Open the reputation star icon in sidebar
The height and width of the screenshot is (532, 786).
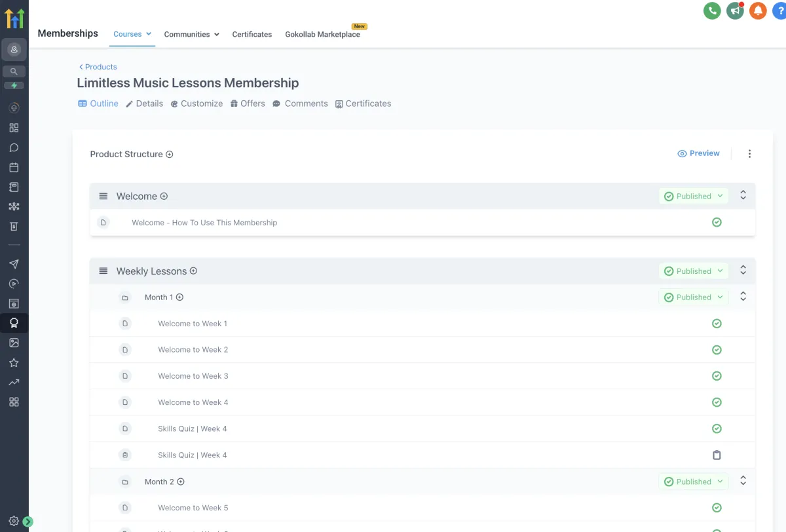[x=14, y=362]
